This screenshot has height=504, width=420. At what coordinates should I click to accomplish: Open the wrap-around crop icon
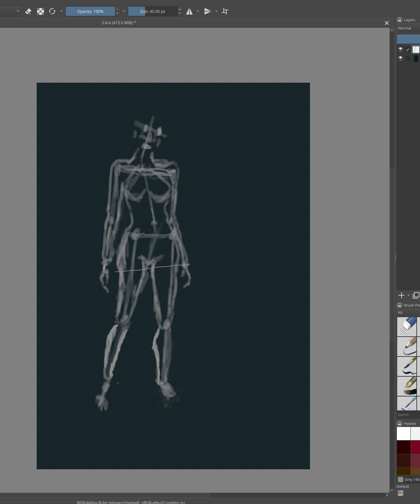click(x=225, y=11)
